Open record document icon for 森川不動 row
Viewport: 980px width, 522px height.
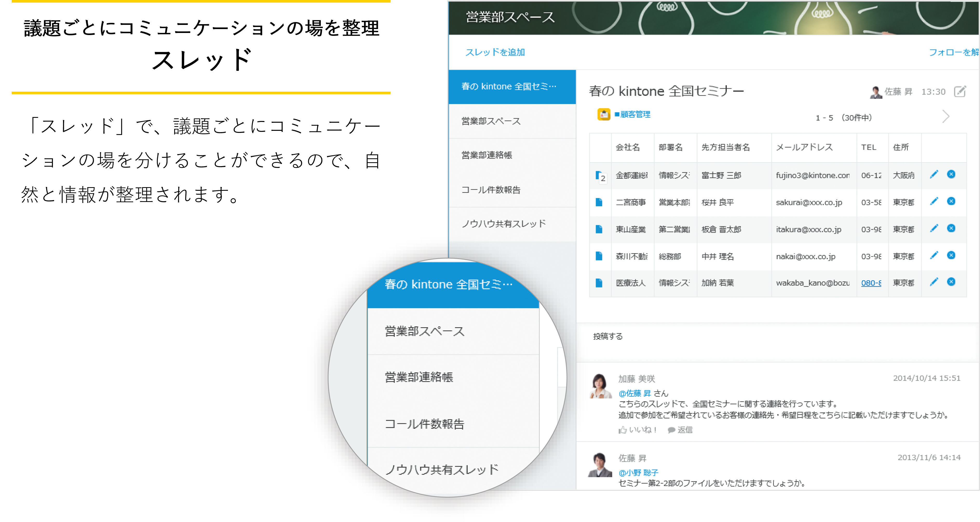click(x=599, y=256)
